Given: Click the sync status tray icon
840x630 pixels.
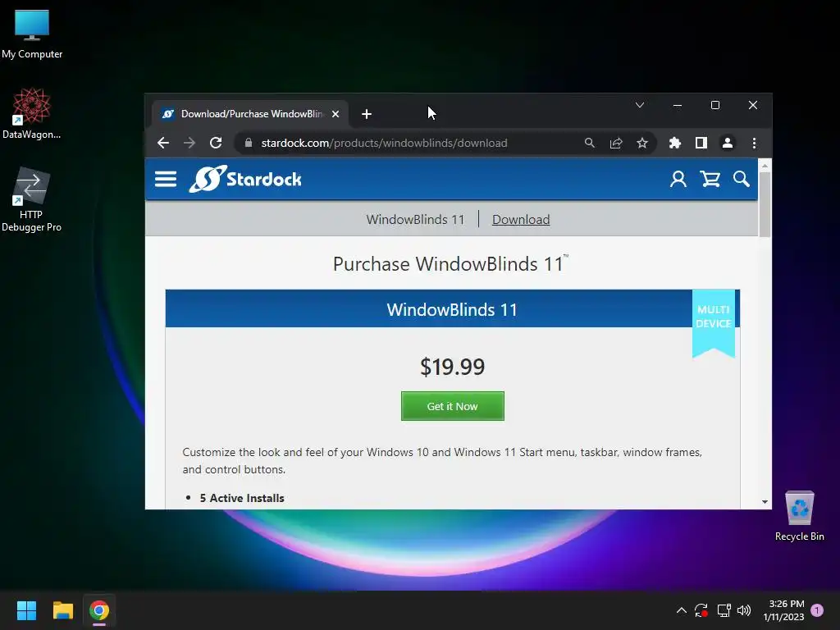Looking at the screenshot, I should point(701,610).
